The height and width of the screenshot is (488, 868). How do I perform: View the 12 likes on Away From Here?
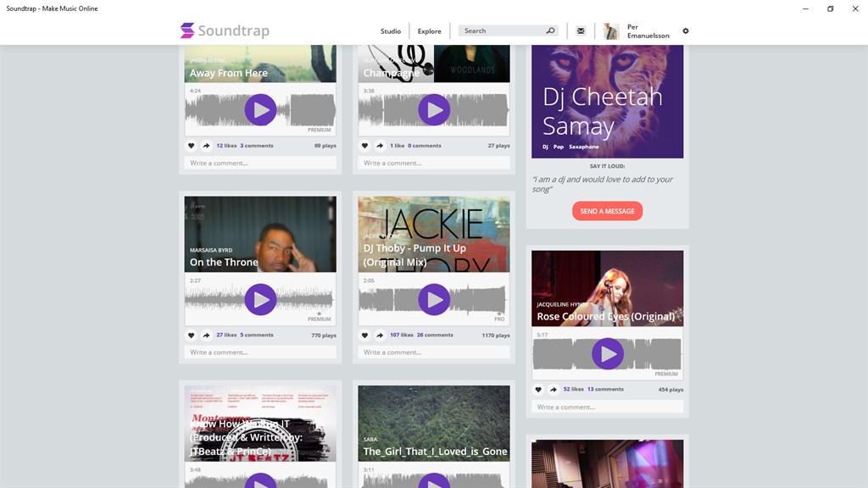[x=226, y=146]
